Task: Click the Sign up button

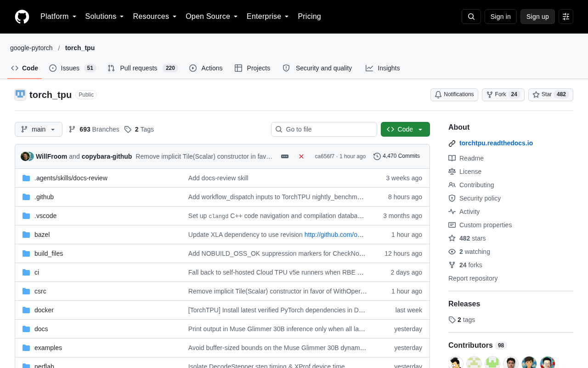Action: point(537,17)
